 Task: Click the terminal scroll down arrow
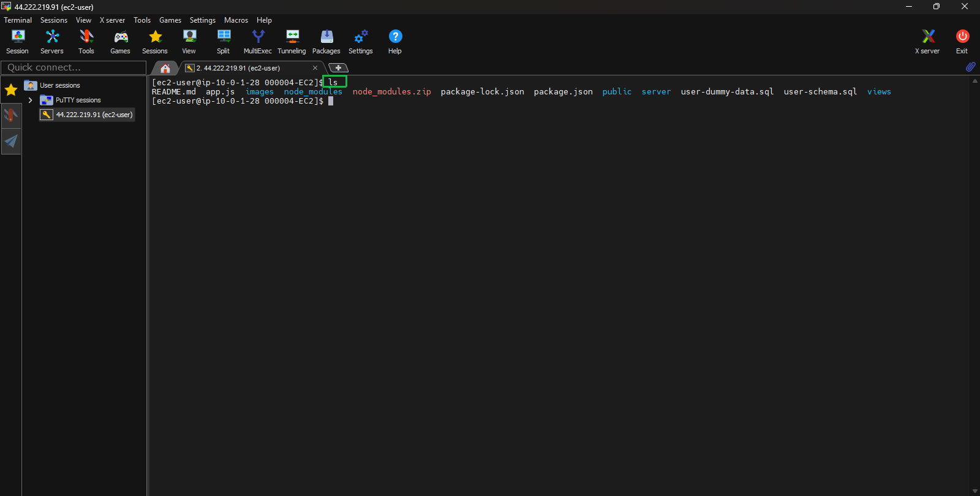click(974, 491)
